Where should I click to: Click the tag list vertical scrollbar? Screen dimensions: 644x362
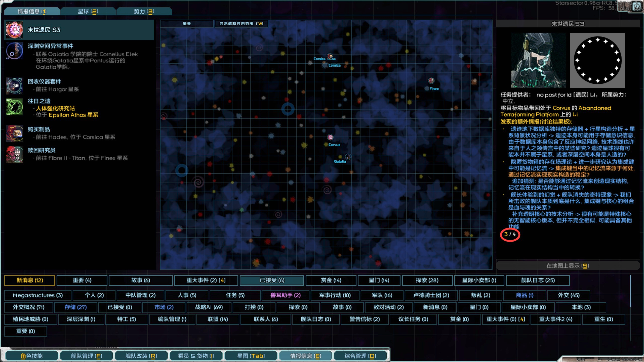630,291
